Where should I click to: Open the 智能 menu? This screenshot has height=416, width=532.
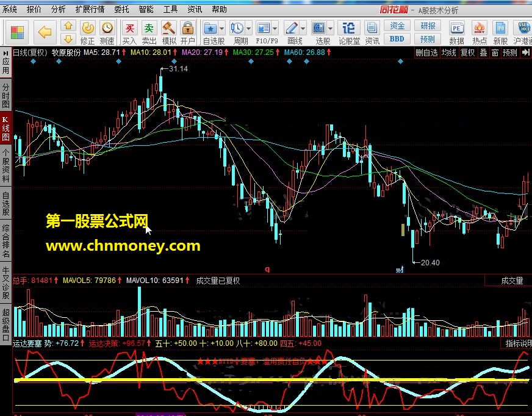pos(146,10)
